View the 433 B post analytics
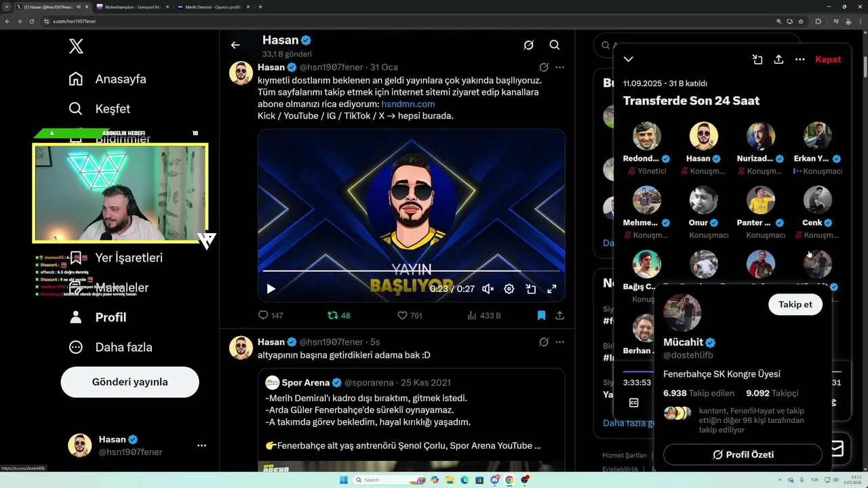Screen dimensions: 868x488 point(484,315)
